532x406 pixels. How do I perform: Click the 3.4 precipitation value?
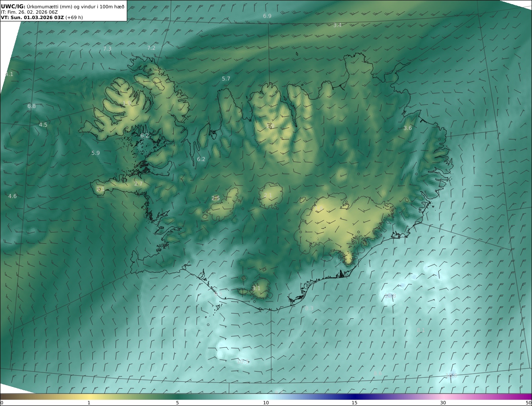337,25
